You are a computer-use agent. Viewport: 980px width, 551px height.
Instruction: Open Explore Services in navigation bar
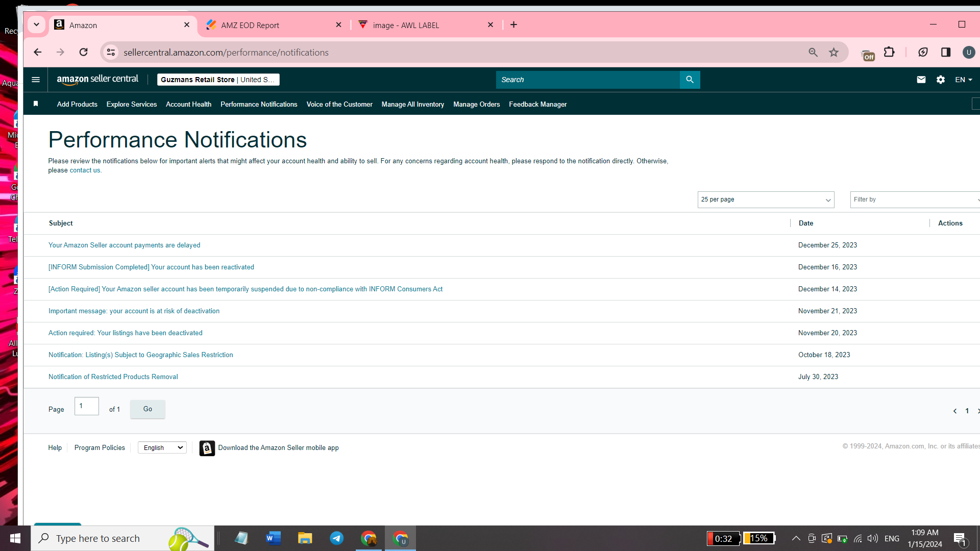pos(132,104)
